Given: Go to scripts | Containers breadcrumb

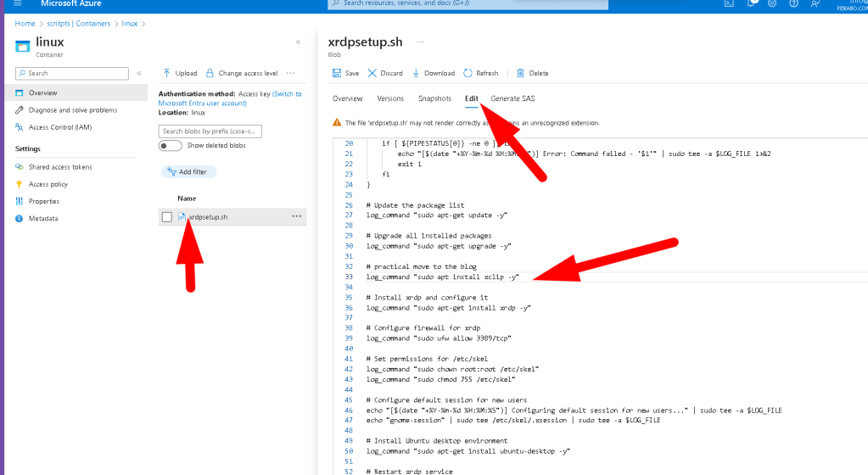Looking at the screenshot, I should pyautogui.click(x=79, y=23).
